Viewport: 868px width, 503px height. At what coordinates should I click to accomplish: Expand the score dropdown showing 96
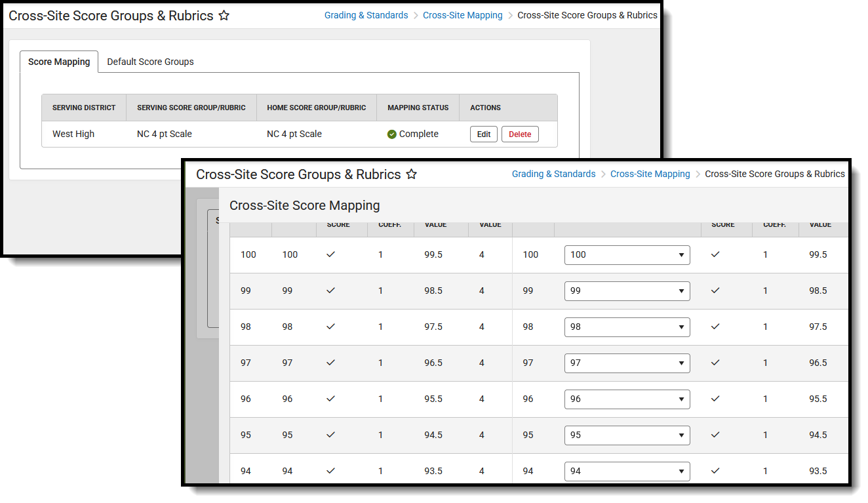click(x=627, y=399)
